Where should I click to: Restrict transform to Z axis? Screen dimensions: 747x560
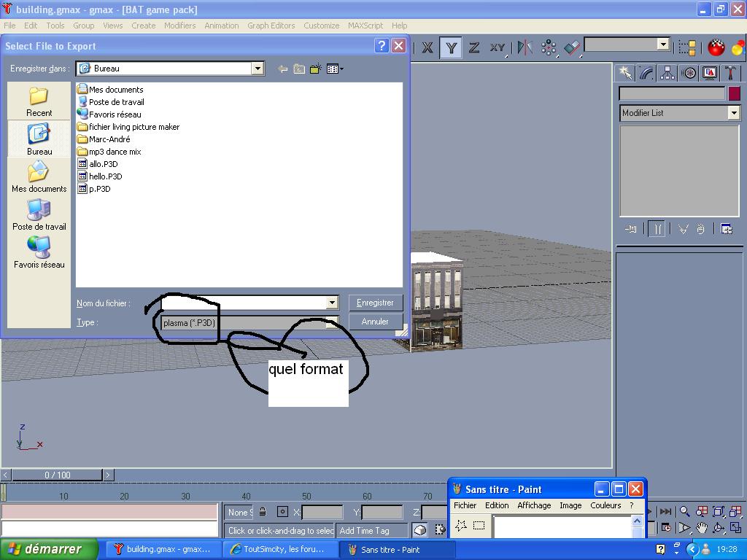(474, 47)
